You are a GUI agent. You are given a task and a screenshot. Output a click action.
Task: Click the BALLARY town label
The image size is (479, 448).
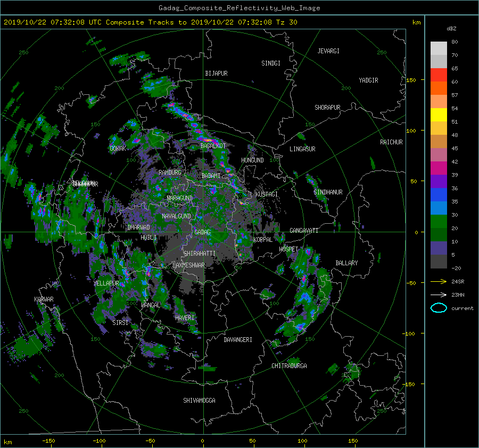[346, 263]
